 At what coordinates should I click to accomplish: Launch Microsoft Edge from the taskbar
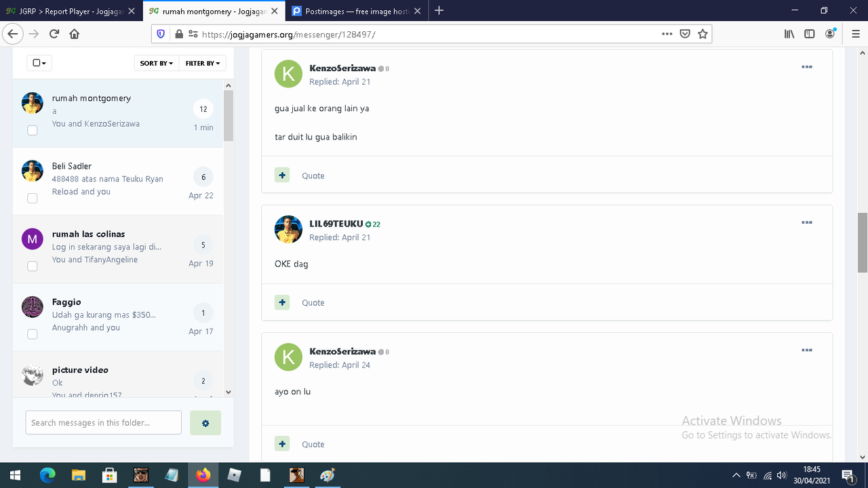47,475
